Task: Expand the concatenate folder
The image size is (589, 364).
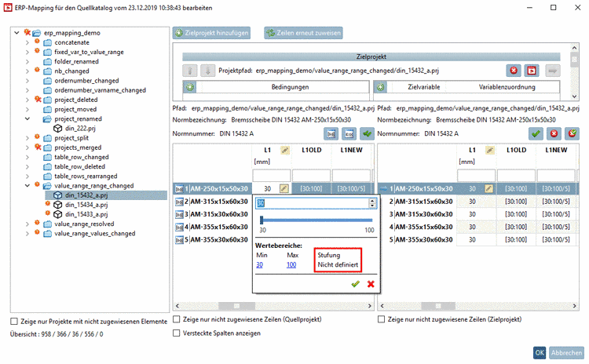Action: pyautogui.click(x=27, y=43)
